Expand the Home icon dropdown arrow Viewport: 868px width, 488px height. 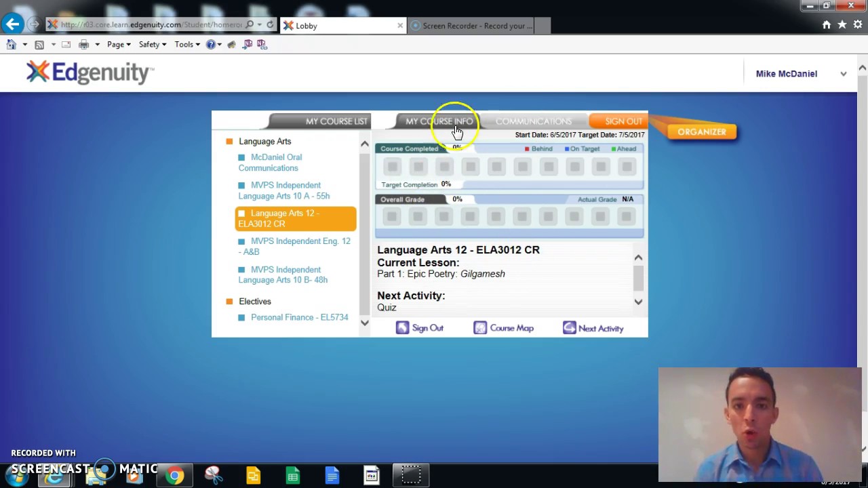[x=24, y=45]
